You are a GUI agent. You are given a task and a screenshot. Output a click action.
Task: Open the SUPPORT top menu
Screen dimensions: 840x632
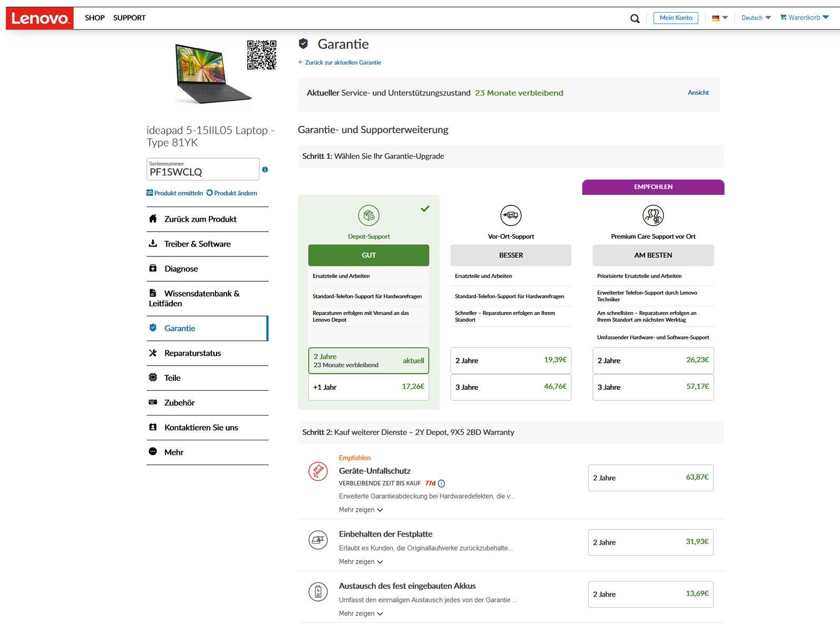[x=129, y=18]
